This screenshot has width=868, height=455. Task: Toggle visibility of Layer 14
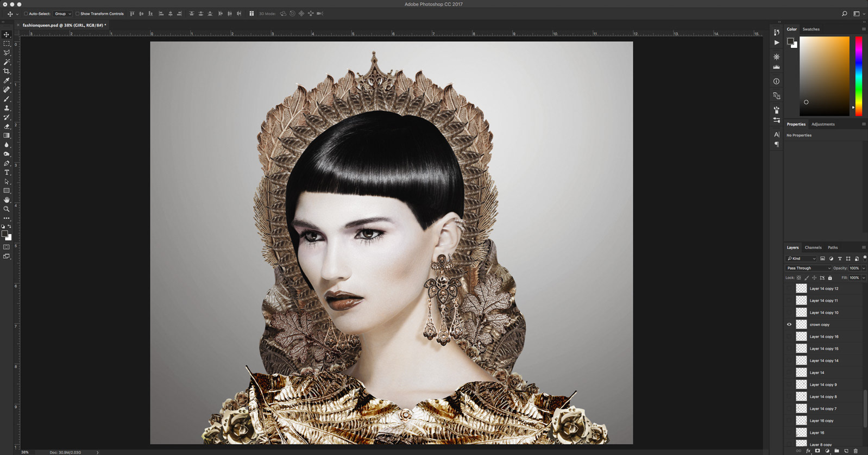[789, 372]
